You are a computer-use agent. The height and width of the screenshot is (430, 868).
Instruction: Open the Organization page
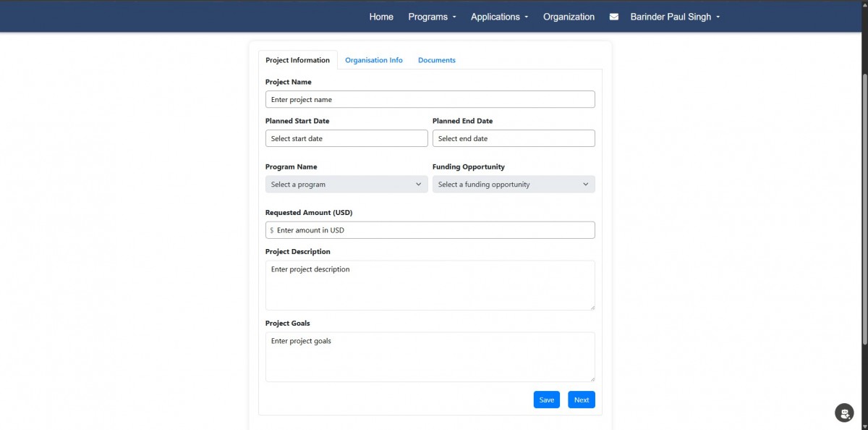click(569, 17)
